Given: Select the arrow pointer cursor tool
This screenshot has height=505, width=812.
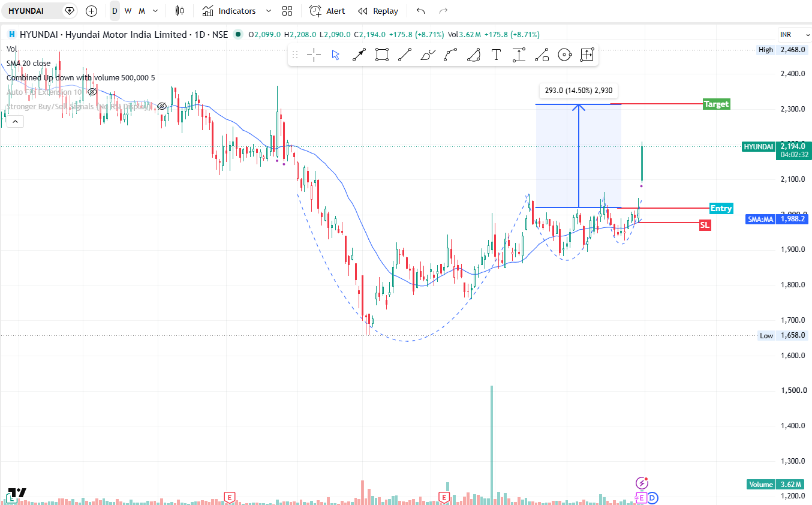Looking at the screenshot, I should tap(336, 55).
